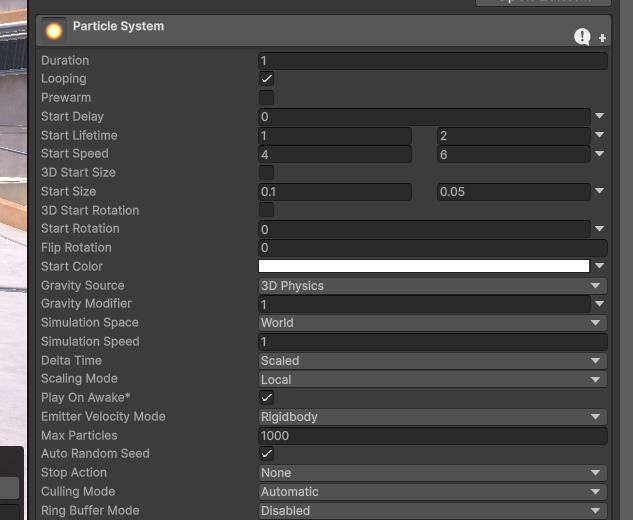
Task: Click the white Start Color swatch
Action: [424, 267]
